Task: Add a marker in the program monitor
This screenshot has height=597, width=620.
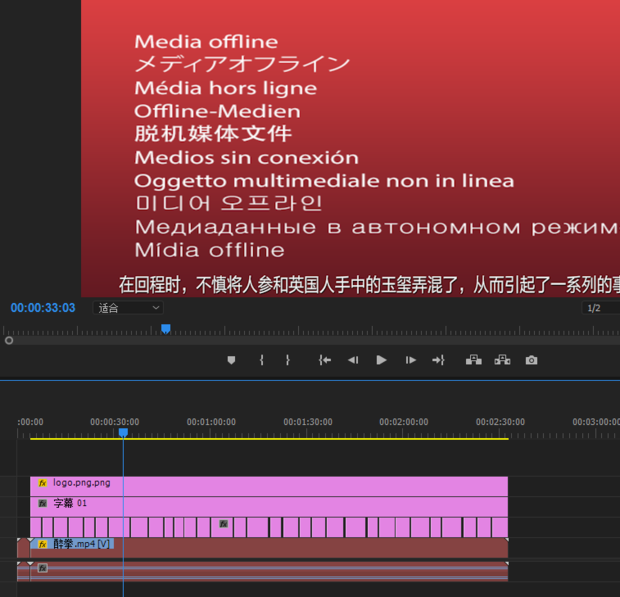Action: 231,360
